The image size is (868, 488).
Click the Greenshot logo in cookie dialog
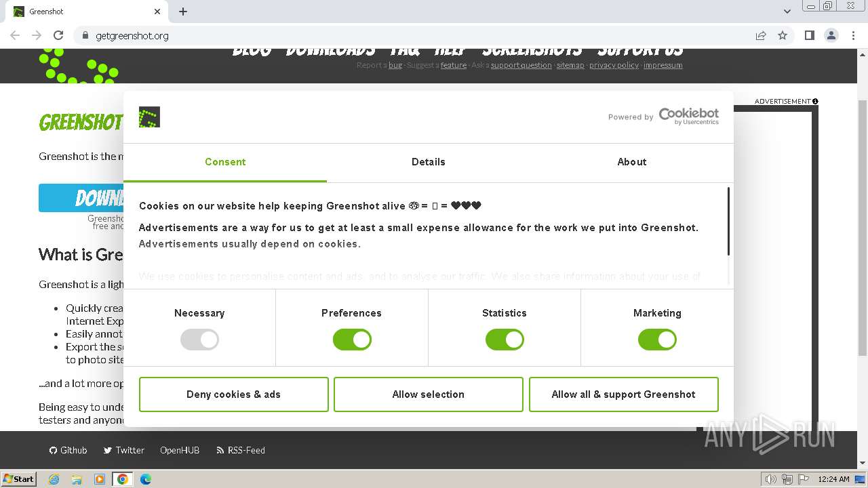(x=149, y=117)
